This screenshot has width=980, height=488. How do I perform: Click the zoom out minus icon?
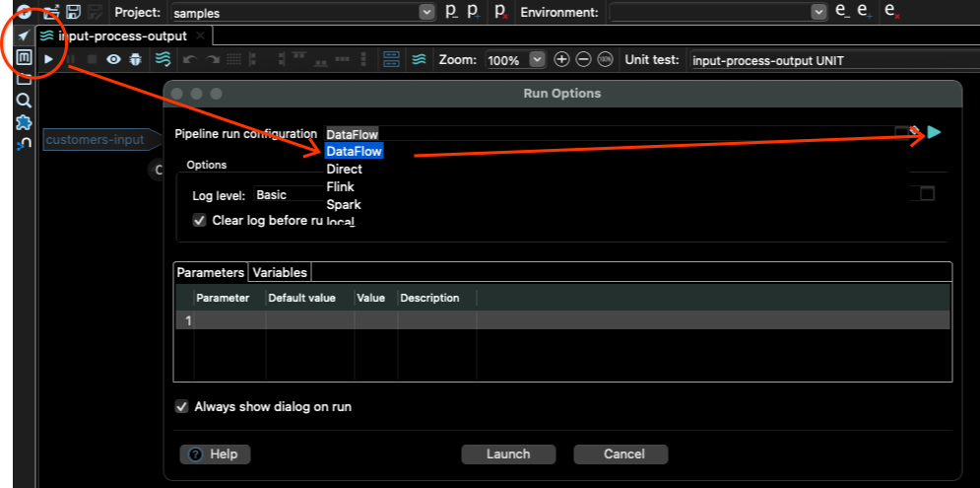583,60
